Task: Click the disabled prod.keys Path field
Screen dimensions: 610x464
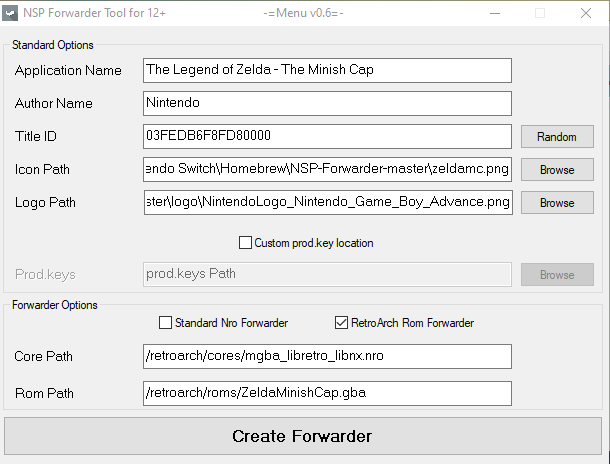Action: (x=327, y=275)
